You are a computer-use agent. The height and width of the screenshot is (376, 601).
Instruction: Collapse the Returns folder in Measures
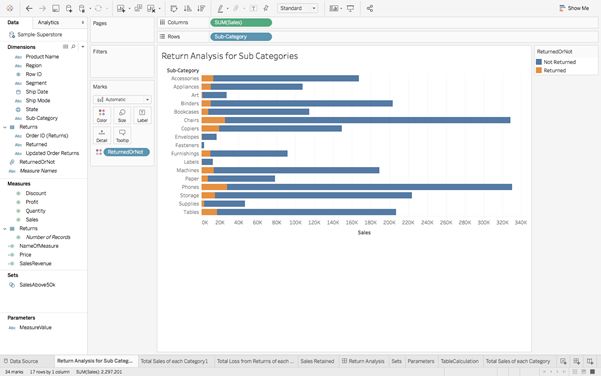click(5, 228)
